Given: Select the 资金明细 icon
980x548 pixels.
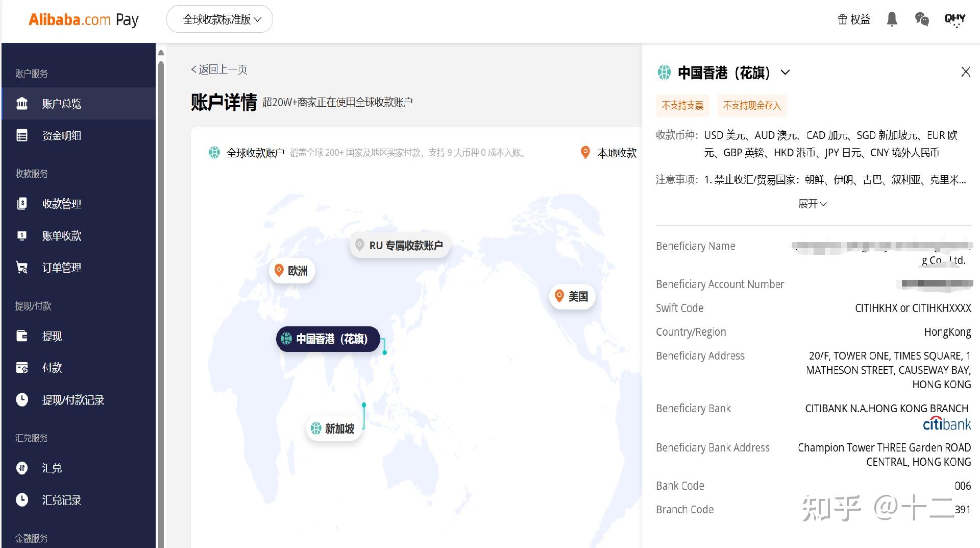Looking at the screenshot, I should click(x=22, y=135).
